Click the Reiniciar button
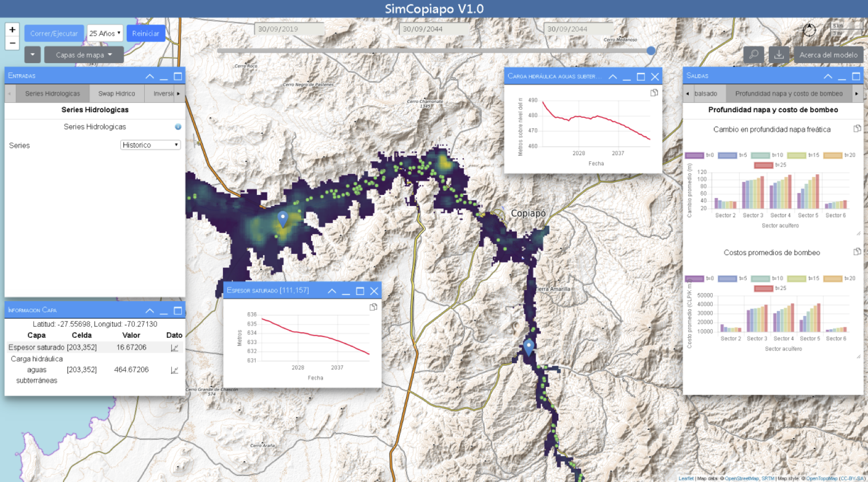Viewport: 868px width, 482px height. click(146, 33)
